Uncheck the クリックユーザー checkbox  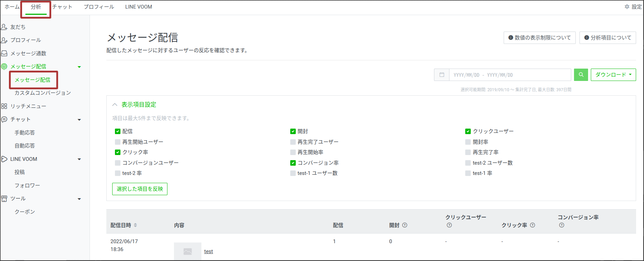[468, 131]
